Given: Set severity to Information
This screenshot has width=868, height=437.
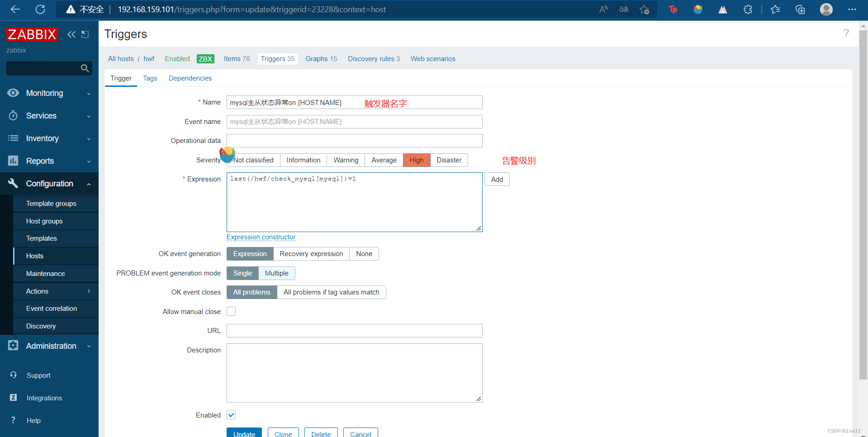Looking at the screenshot, I should (x=304, y=160).
